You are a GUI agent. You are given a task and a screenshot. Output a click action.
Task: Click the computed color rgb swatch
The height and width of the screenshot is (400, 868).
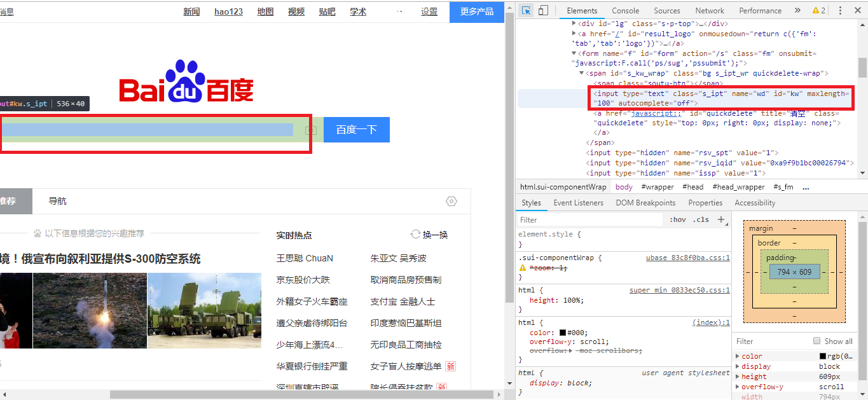pos(823,356)
